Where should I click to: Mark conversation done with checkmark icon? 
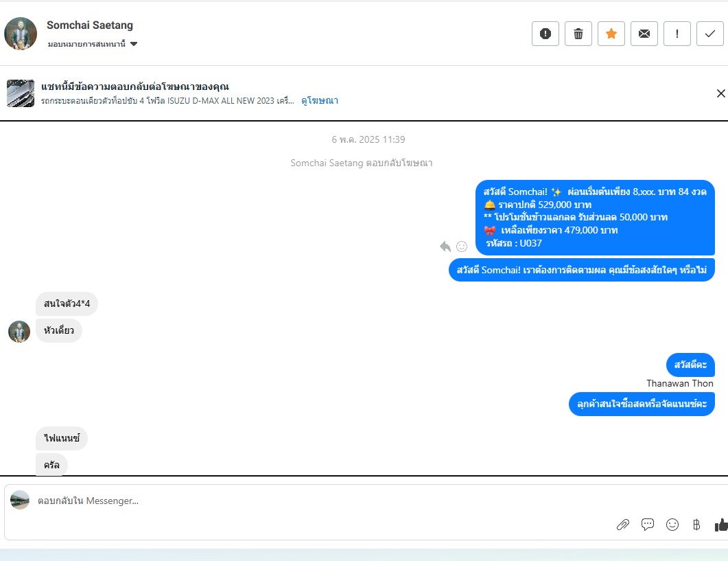710,34
